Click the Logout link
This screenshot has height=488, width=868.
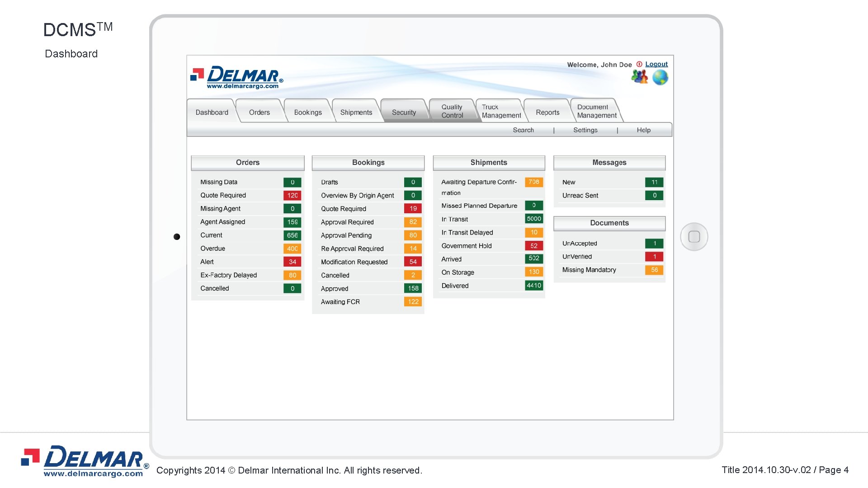656,64
